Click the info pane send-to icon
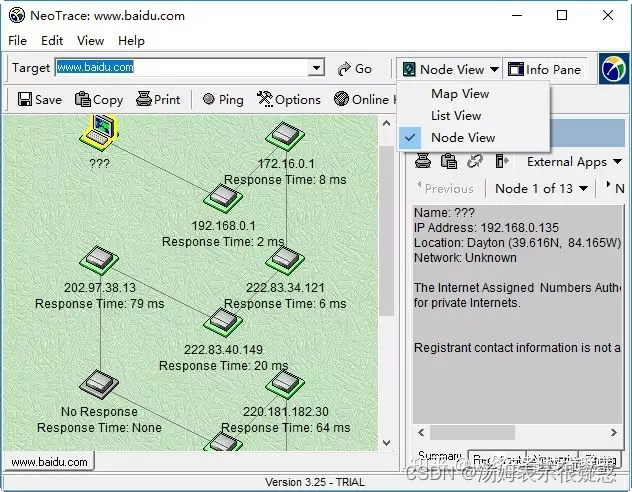This screenshot has height=492, width=632. click(x=501, y=161)
